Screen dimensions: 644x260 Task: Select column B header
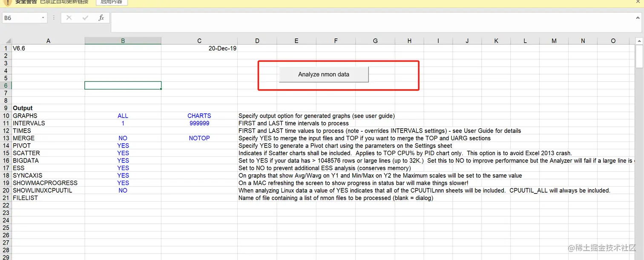pos(123,41)
